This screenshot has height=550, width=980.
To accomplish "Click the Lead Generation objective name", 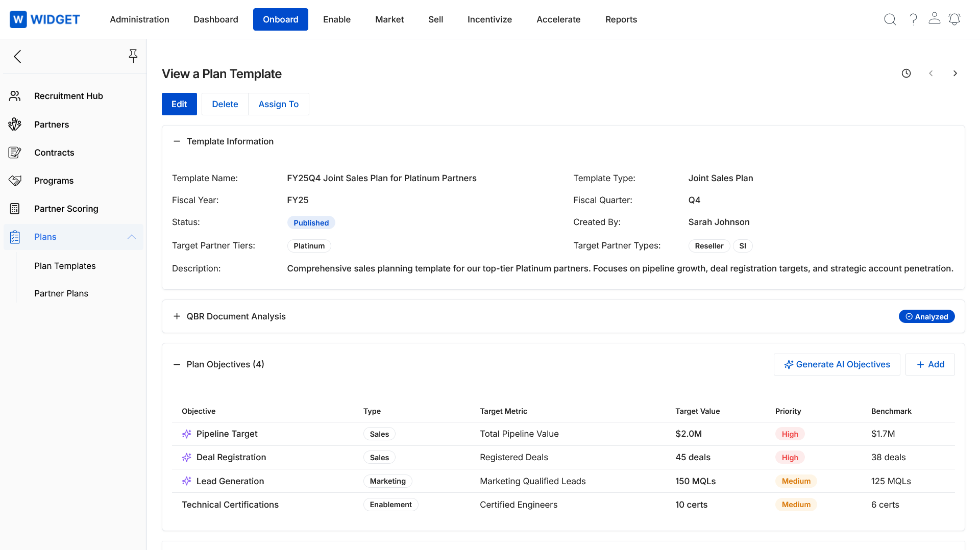I will pyautogui.click(x=230, y=481).
